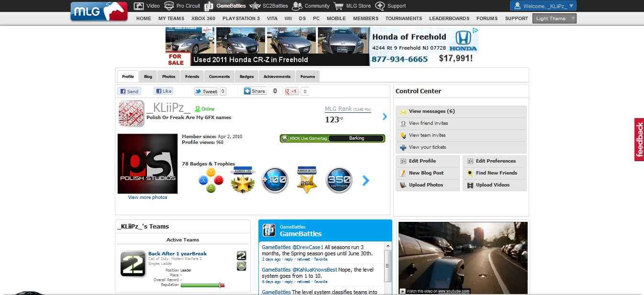Viewport: 644px width, 295px height.
Task: Show more badges with blue arrow
Action: 366,180
